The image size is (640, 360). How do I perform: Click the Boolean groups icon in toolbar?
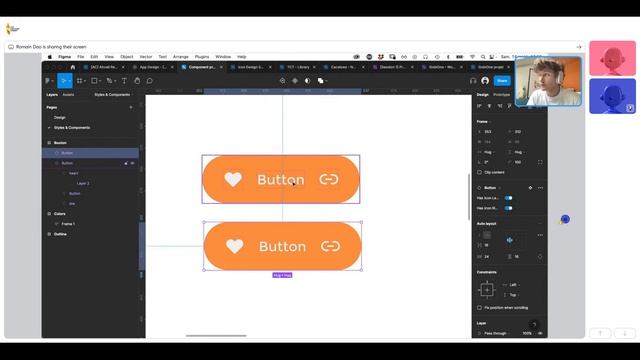[x=320, y=81]
